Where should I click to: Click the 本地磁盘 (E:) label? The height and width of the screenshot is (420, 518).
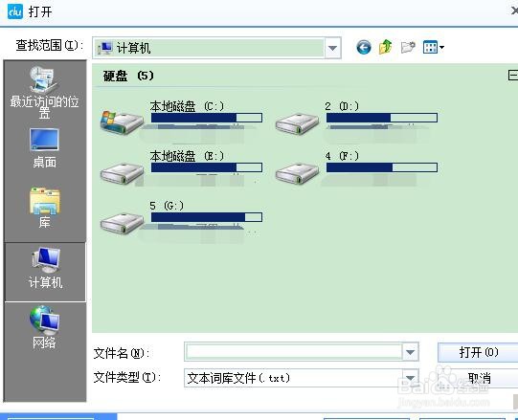pyautogui.click(x=187, y=156)
